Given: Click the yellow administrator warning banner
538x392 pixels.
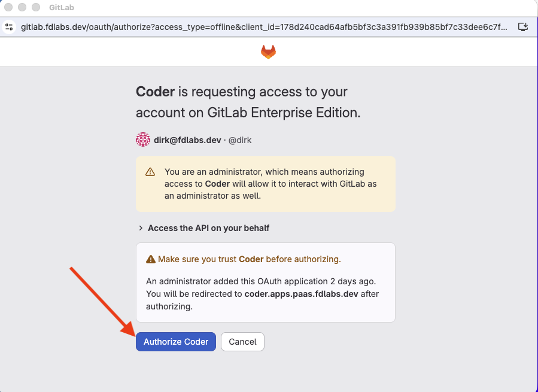Looking at the screenshot, I should point(266,184).
